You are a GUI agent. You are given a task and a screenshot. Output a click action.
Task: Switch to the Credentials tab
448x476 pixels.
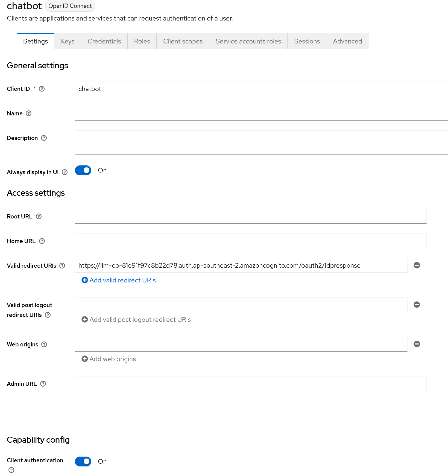tap(104, 41)
